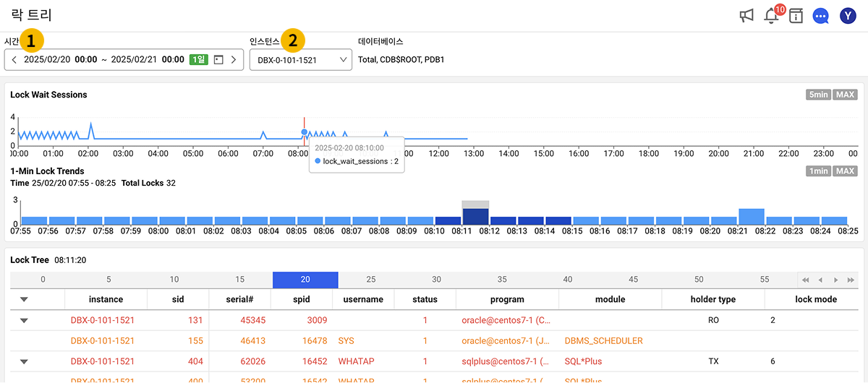
Task: Step forward with next triangle icon
Action: [835, 280]
